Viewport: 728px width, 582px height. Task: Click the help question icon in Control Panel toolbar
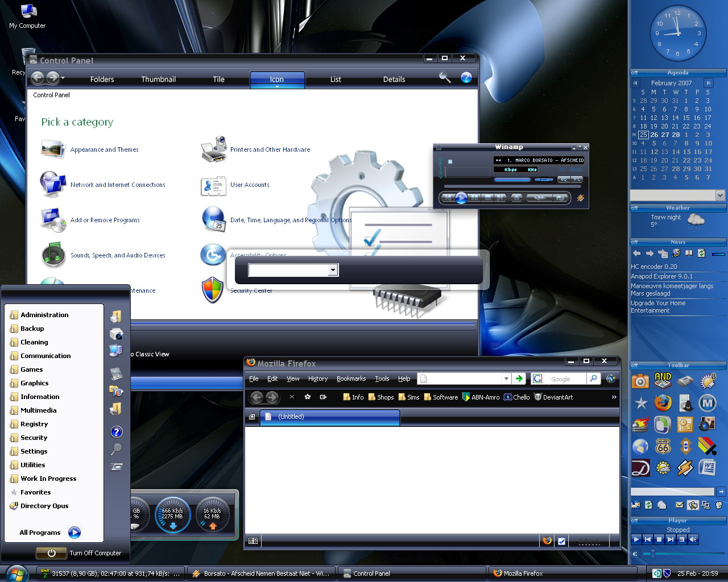coord(466,78)
